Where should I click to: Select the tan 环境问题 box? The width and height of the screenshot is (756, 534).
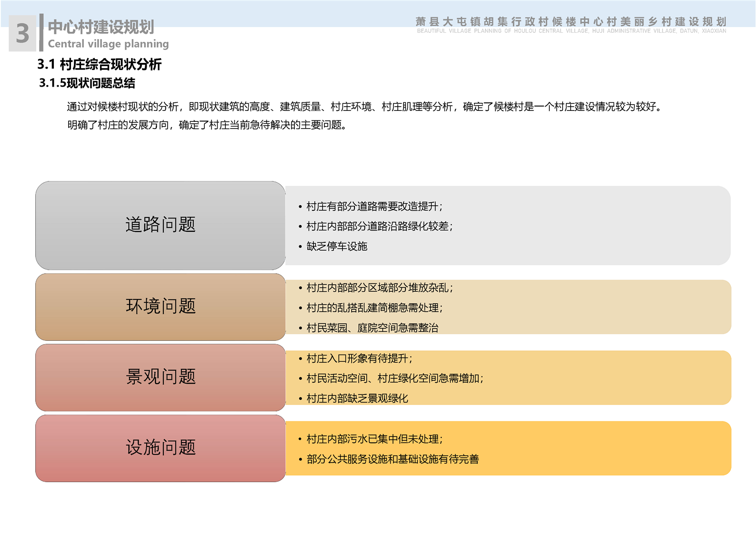click(161, 307)
